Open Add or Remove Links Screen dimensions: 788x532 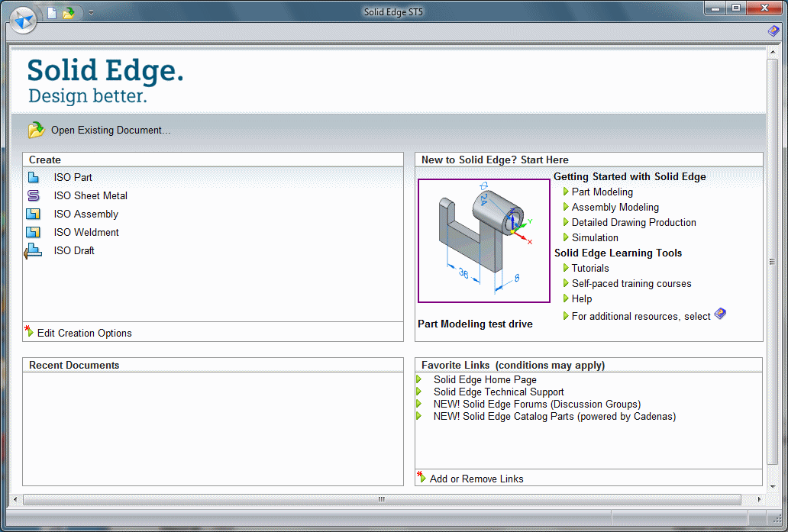[x=476, y=479]
